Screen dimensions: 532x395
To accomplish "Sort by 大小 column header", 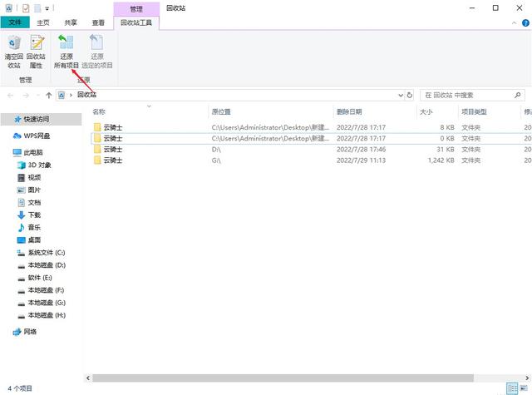I will point(426,111).
